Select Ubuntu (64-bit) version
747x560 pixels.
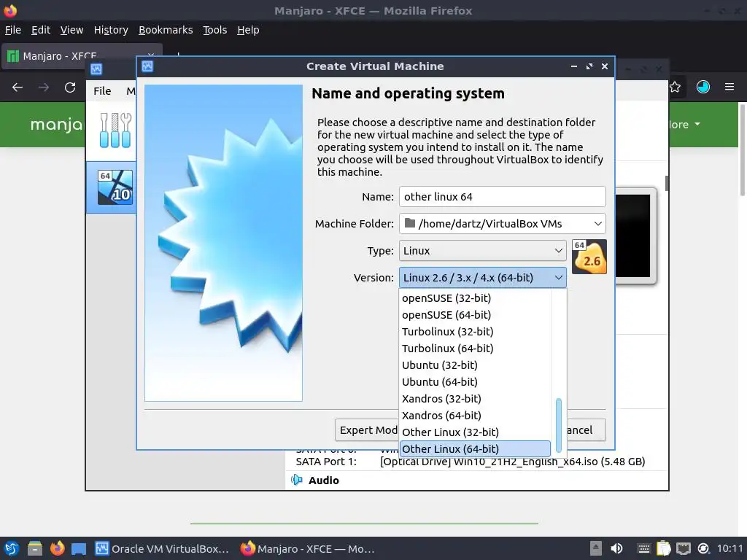(475, 382)
